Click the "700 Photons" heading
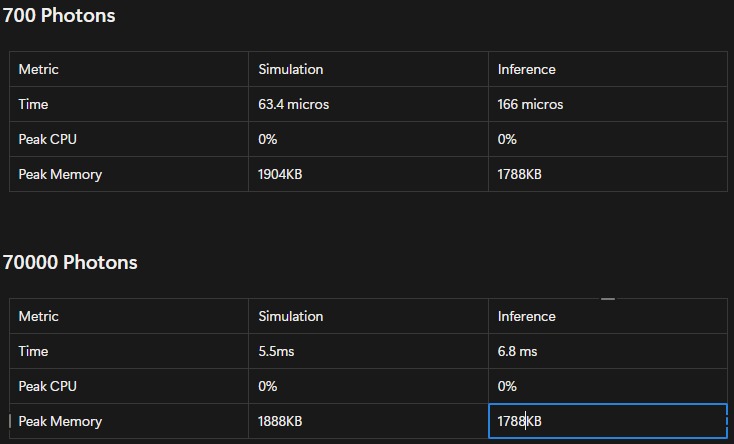734x444 pixels. pyautogui.click(x=59, y=15)
